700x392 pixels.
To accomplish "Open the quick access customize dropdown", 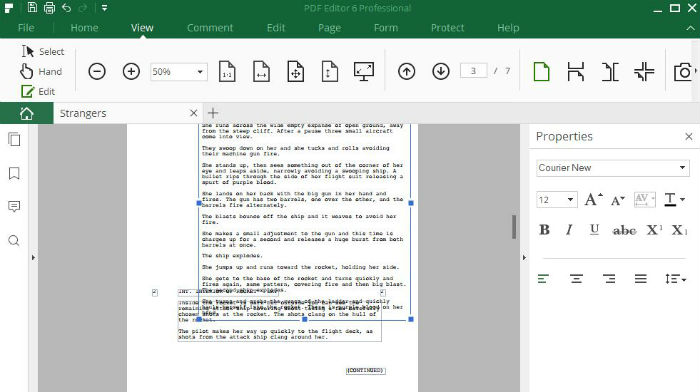I will click(104, 8).
